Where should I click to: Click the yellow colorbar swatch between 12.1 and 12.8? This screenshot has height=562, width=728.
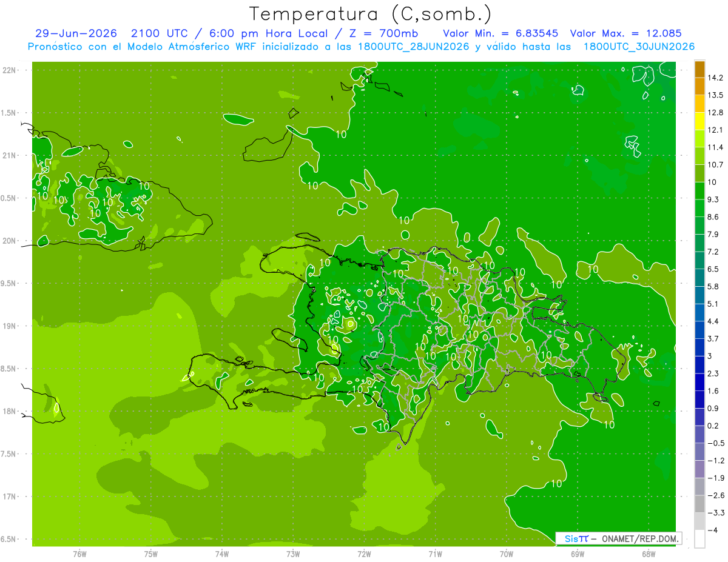click(699, 121)
